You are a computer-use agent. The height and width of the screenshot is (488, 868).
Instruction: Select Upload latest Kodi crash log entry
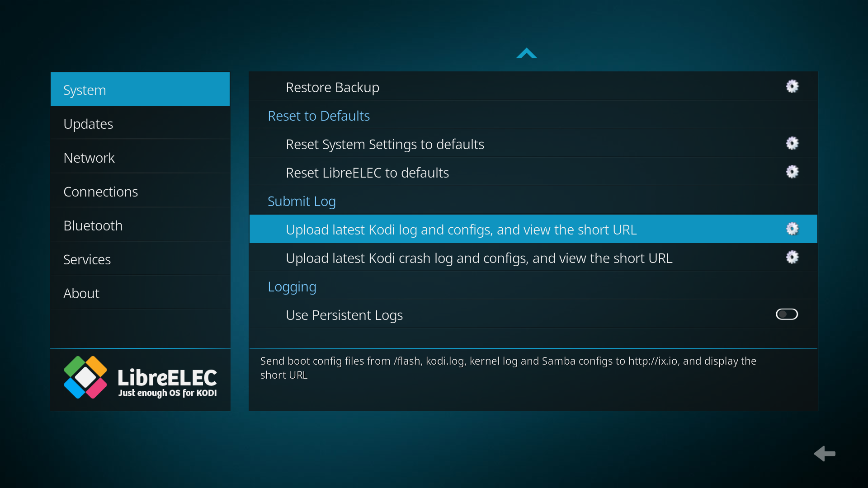479,258
